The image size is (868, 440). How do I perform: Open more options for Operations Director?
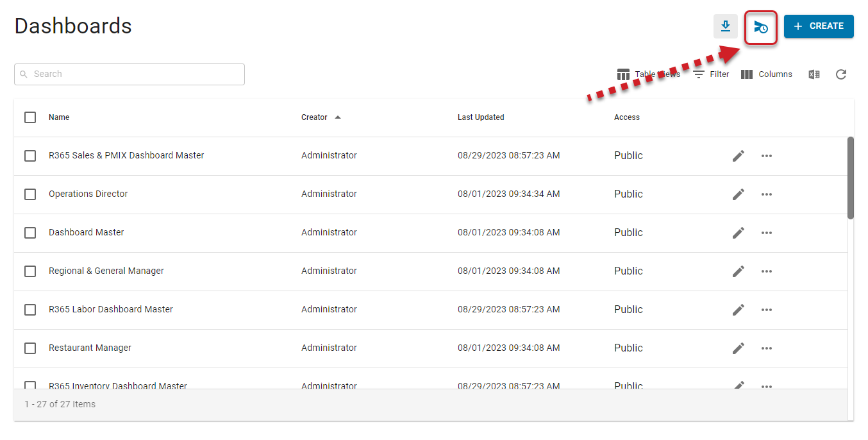[x=767, y=194]
